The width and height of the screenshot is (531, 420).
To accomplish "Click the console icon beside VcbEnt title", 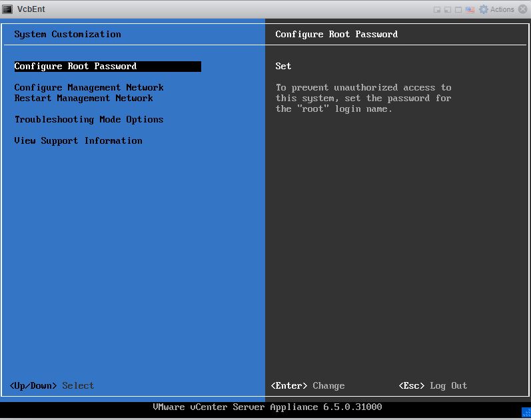I will pos(7,9).
